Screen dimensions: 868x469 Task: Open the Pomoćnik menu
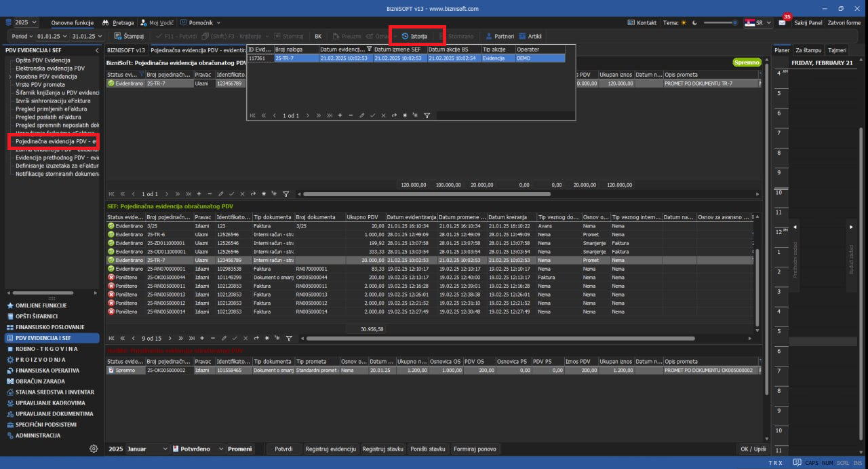pyautogui.click(x=200, y=22)
